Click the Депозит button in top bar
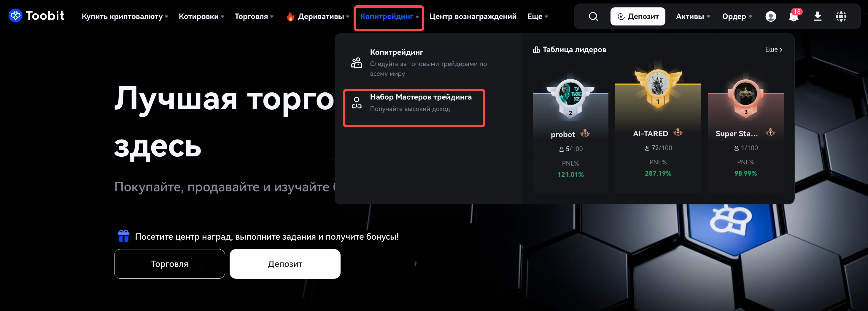 tap(638, 17)
